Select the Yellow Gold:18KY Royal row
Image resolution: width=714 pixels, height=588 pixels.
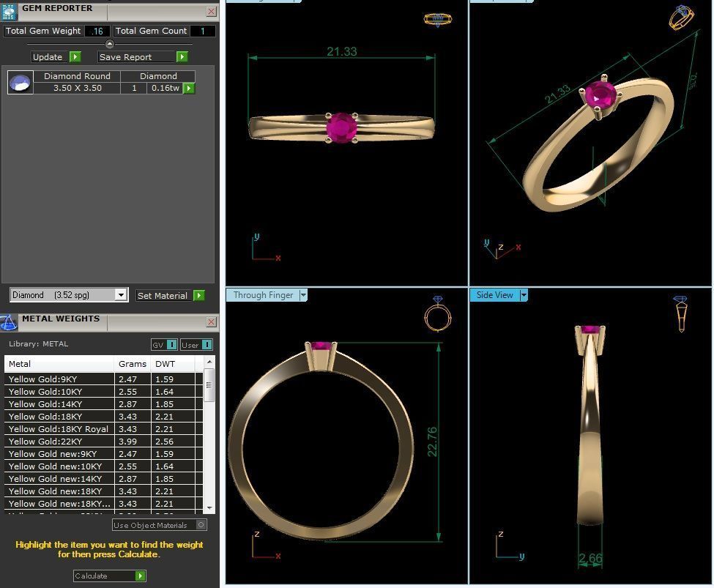pos(103,429)
